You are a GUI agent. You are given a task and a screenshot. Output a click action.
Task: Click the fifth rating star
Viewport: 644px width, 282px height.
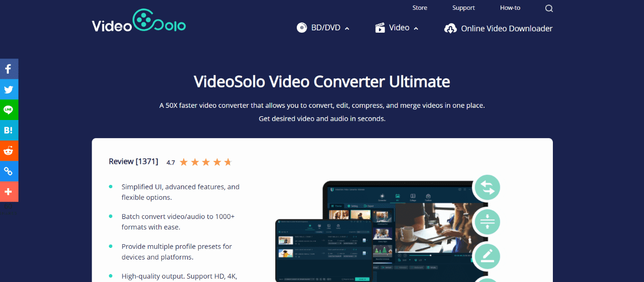(x=228, y=162)
